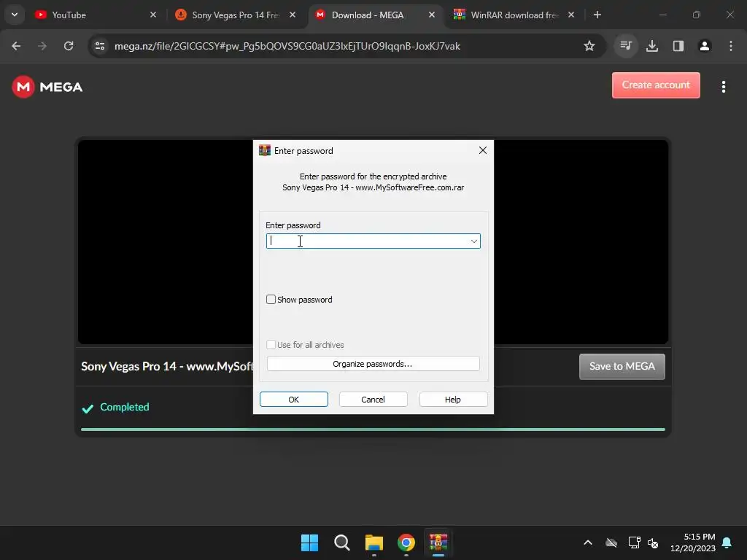Select the Download - MEGA tab

point(374,15)
